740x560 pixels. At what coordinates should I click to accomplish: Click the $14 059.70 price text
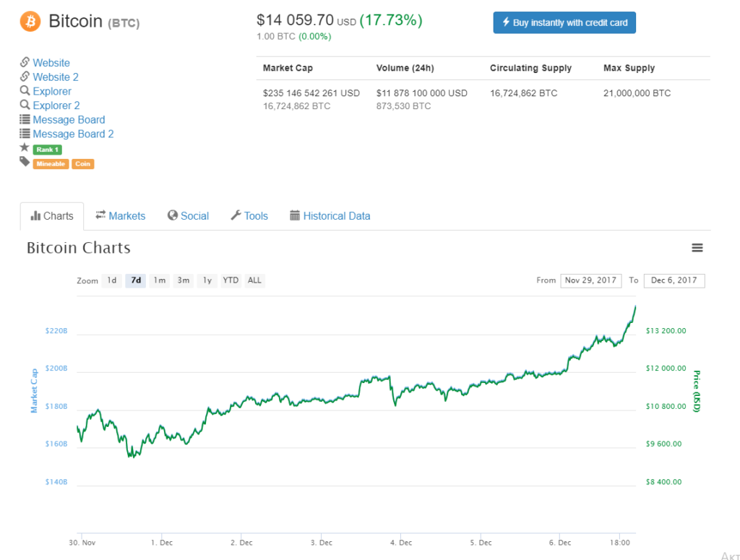click(x=295, y=20)
